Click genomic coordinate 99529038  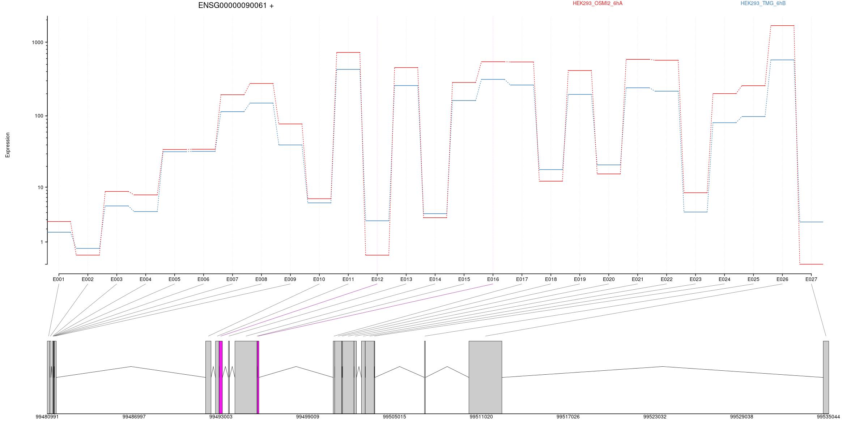742,417
